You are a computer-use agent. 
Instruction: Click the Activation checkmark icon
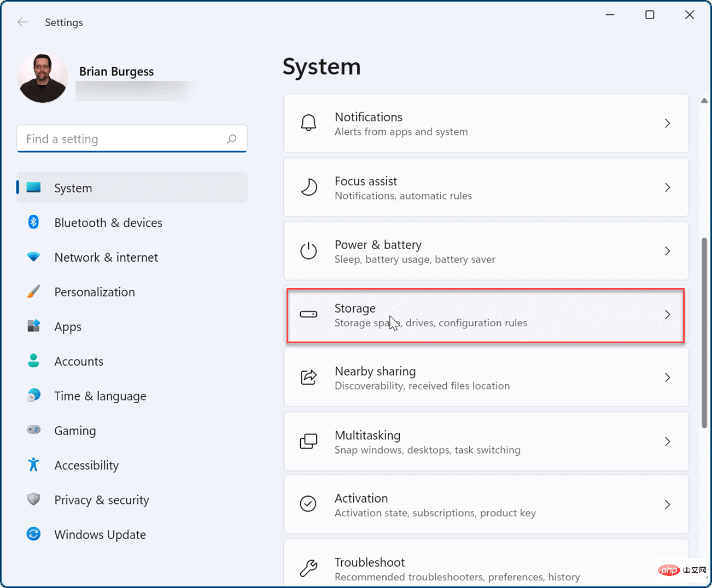(308, 504)
